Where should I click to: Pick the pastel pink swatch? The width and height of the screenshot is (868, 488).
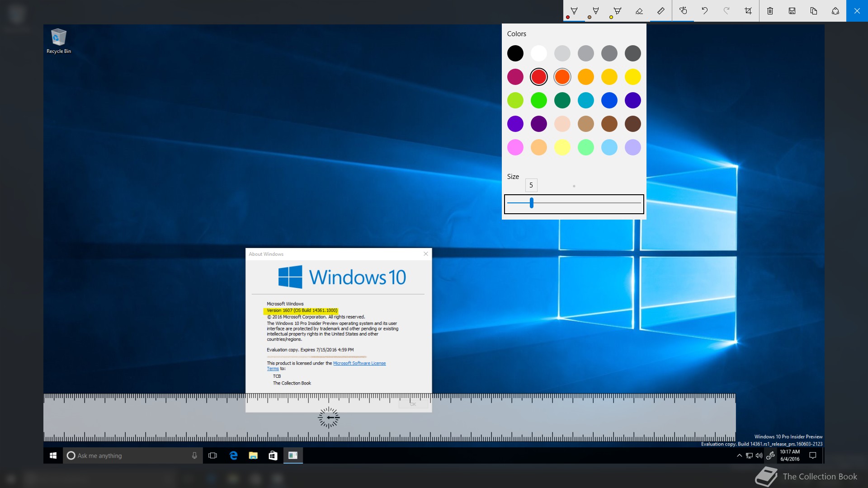[x=515, y=147]
